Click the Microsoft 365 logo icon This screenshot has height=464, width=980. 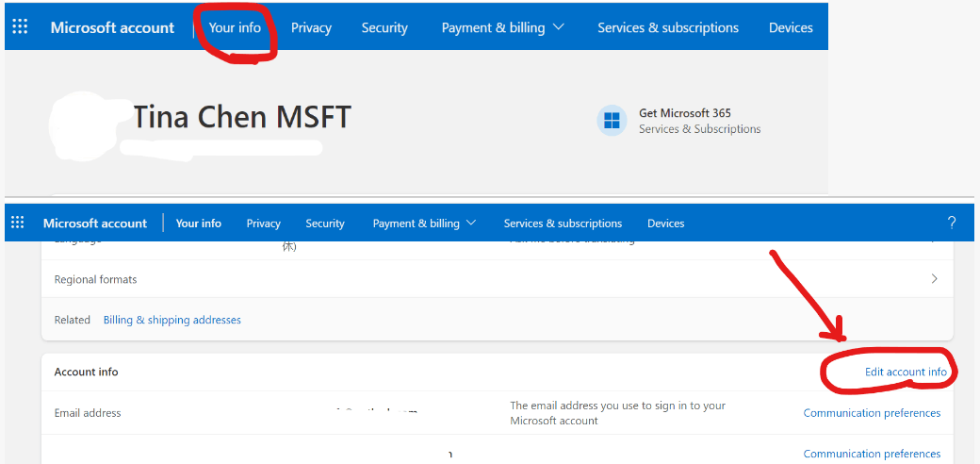click(612, 120)
